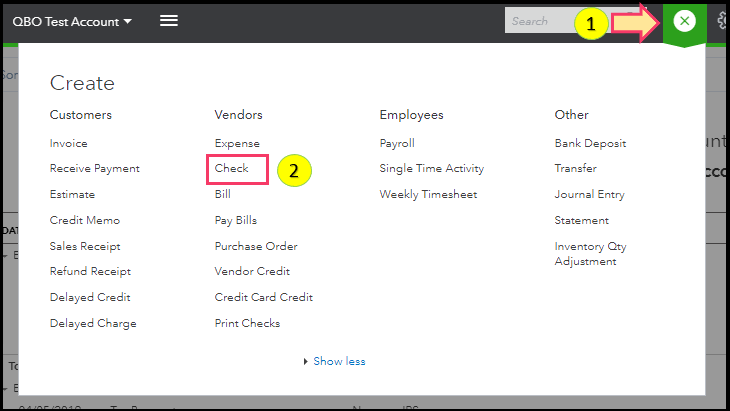This screenshot has width=730, height=411.
Task: Choose Inventory Qty Adjustment
Action: click(x=590, y=254)
